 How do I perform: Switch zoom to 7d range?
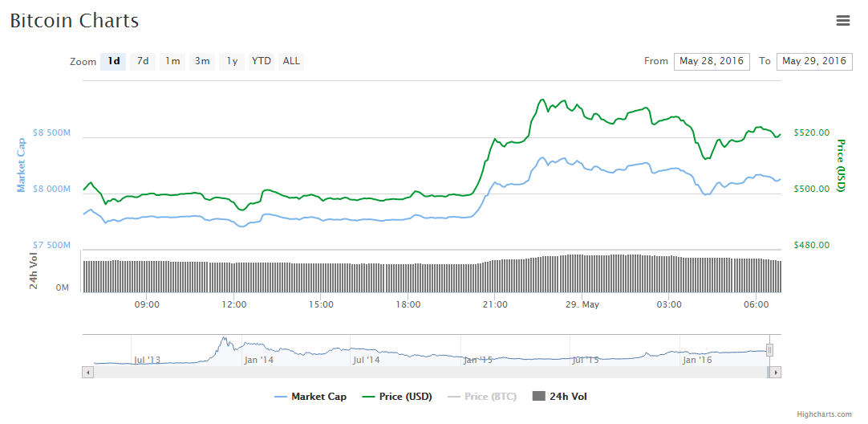pos(143,61)
